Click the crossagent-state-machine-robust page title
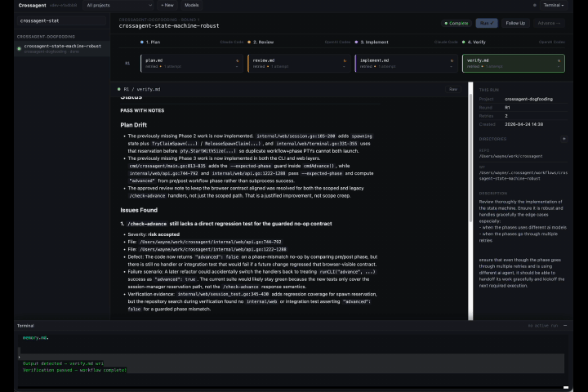The image size is (588, 392). coord(169,26)
